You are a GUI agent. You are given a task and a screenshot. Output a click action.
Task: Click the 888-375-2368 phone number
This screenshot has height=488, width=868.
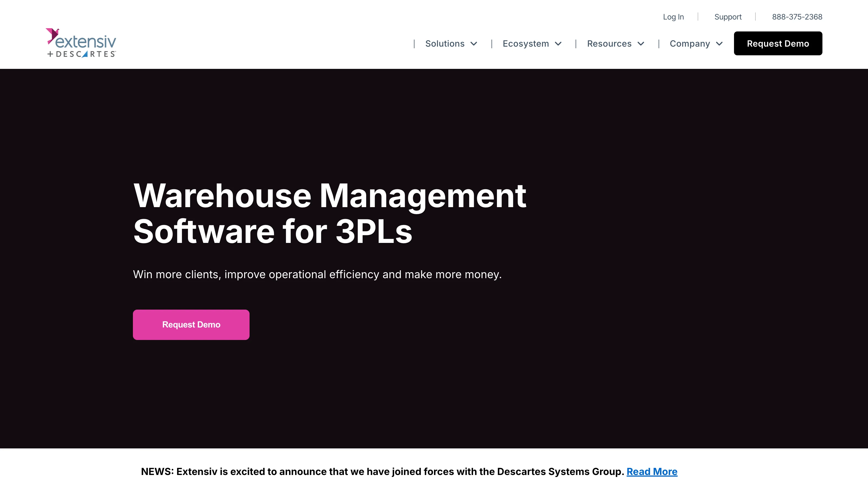[x=797, y=17]
